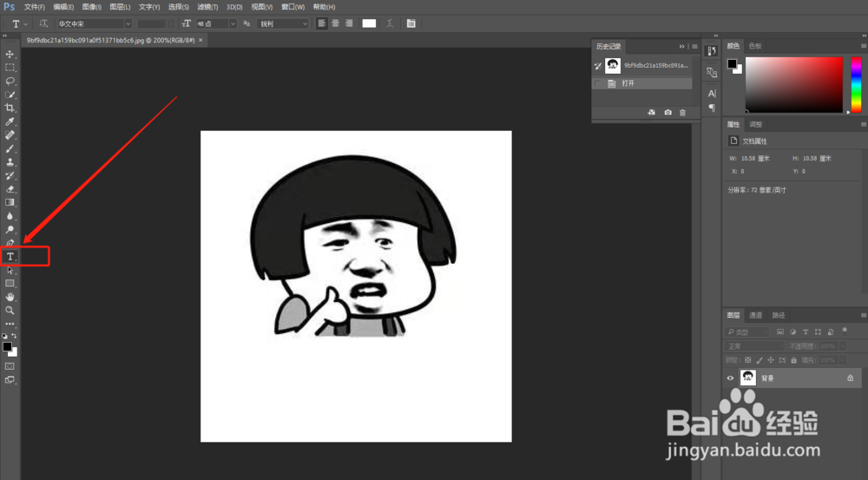Hide the 背景 layer with eye icon
Screen dimensions: 868x480
(x=730, y=378)
